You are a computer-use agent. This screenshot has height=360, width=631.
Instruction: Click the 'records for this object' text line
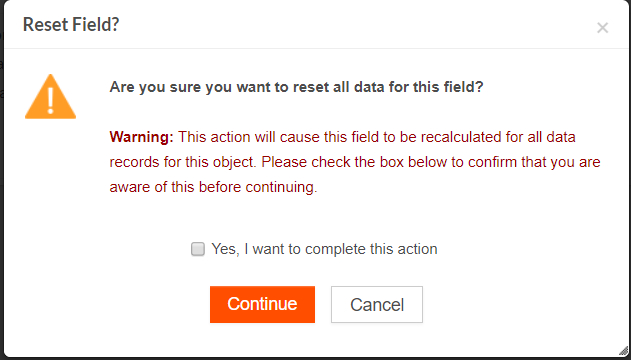[182, 162]
